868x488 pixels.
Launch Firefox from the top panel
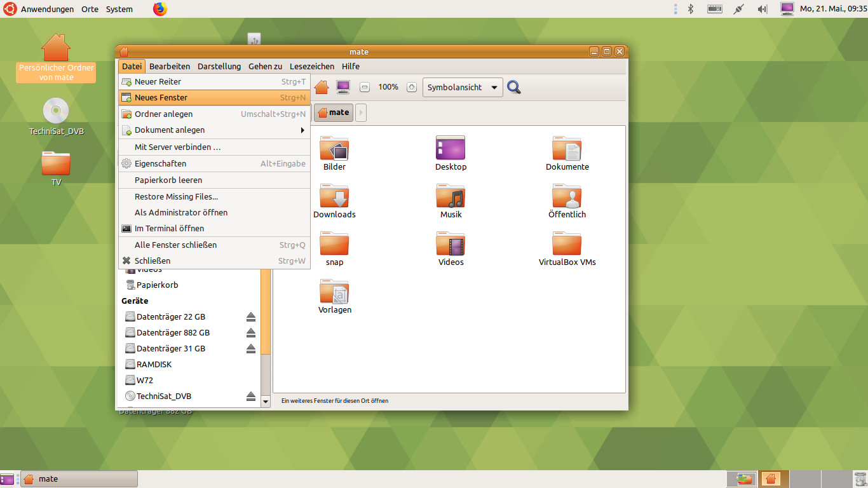[160, 9]
